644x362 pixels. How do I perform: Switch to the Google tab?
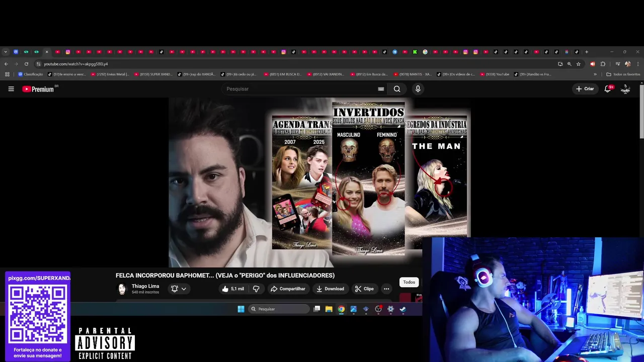[425, 52]
